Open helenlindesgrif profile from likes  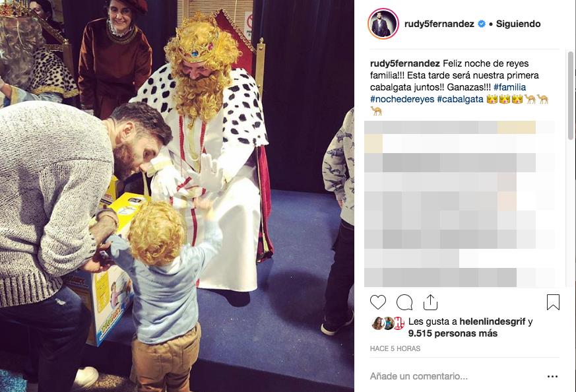point(492,321)
